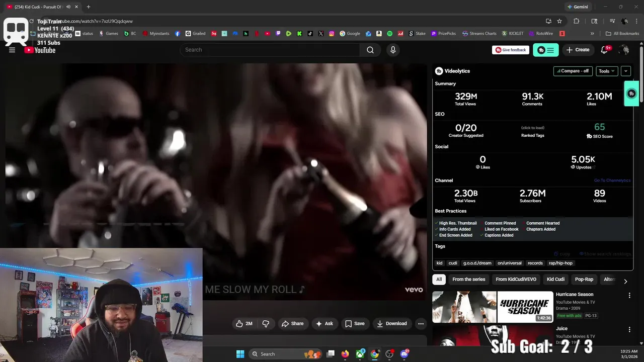
Task: Click the ranked tags click to load
Action: pyautogui.click(x=532, y=128)
